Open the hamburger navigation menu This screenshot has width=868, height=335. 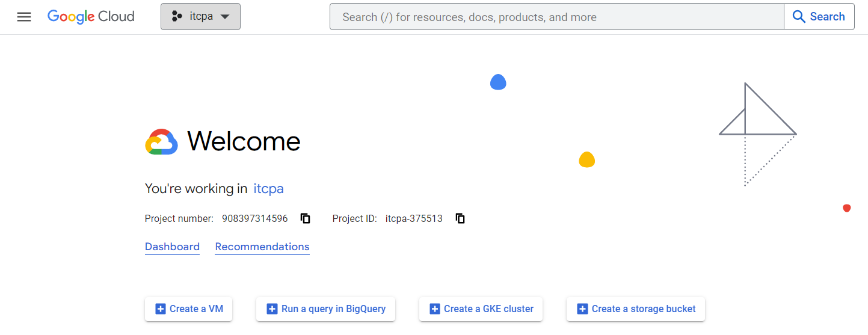(24, 17)
